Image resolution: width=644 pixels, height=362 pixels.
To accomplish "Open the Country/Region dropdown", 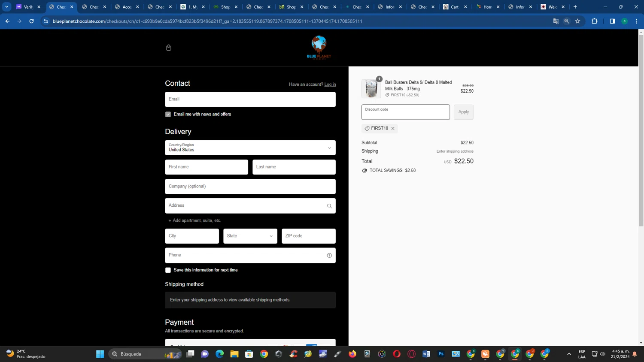I will 250,148.
